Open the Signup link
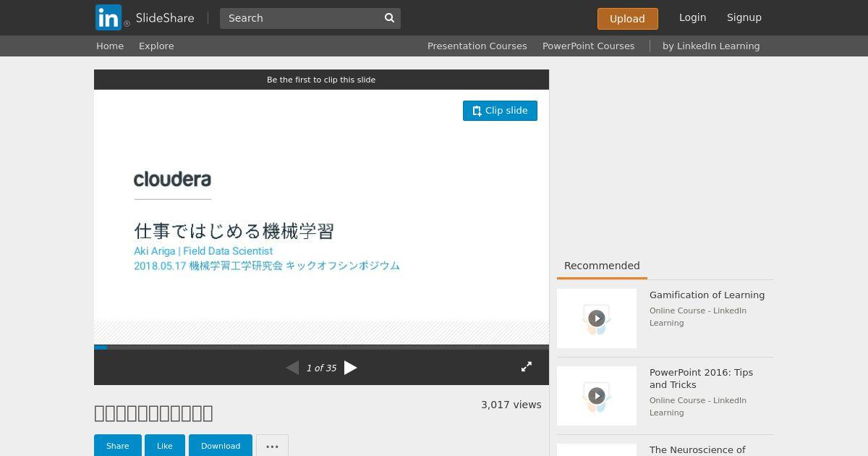 (x=744, y=17)
